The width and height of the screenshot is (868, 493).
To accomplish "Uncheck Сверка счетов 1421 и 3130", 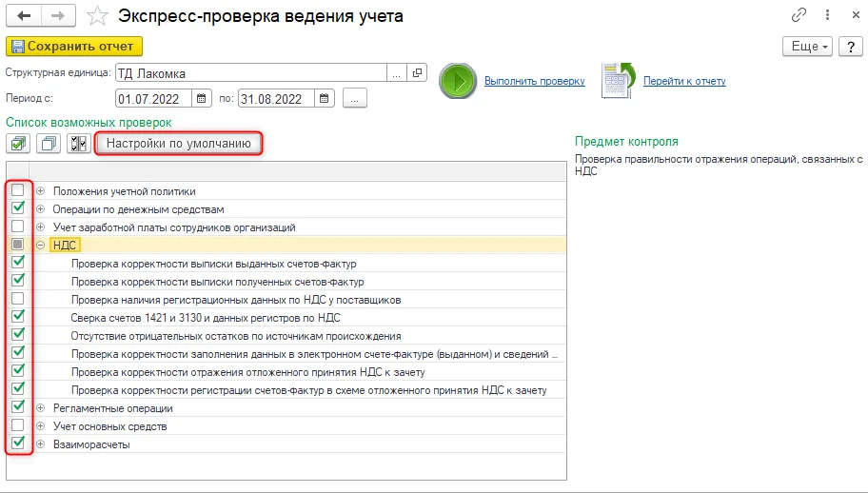I will coord(18,317).
